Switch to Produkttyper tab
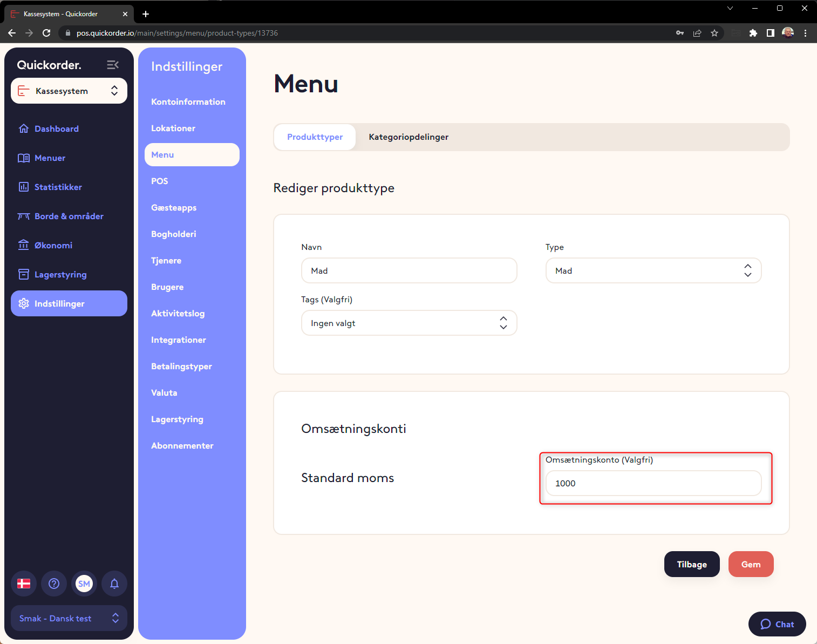Image resolution: width=817 pixels, height=644 pixels. coord(315,137)
